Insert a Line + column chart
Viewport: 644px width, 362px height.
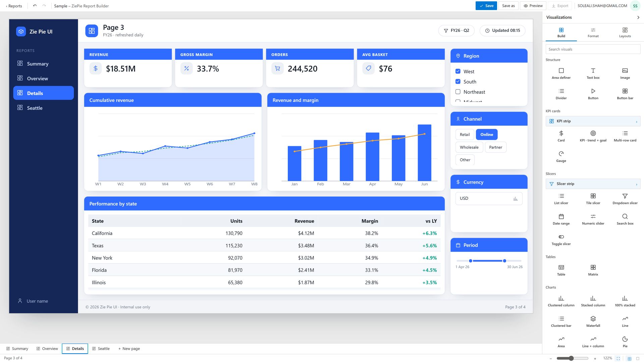593,342
